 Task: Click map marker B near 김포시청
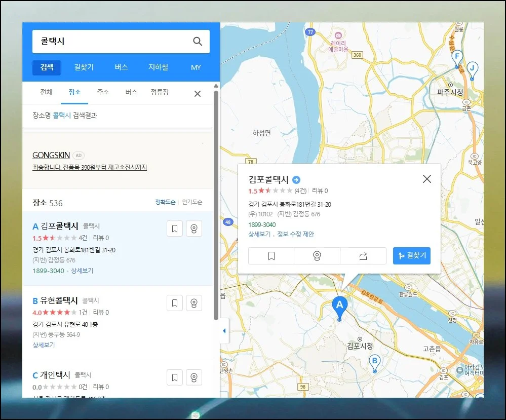[x=375, y=361]
